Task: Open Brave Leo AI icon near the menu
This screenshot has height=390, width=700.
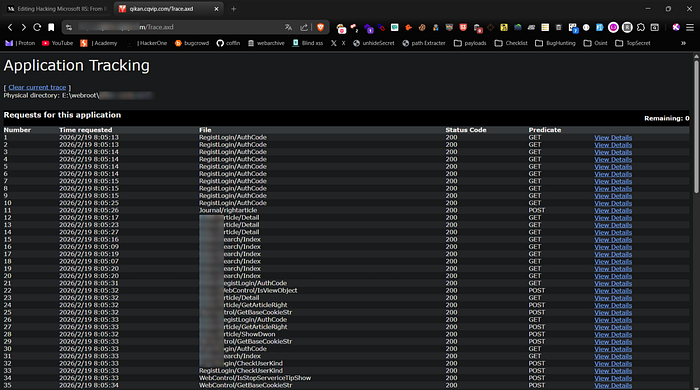Action: [x=676, y=27]
